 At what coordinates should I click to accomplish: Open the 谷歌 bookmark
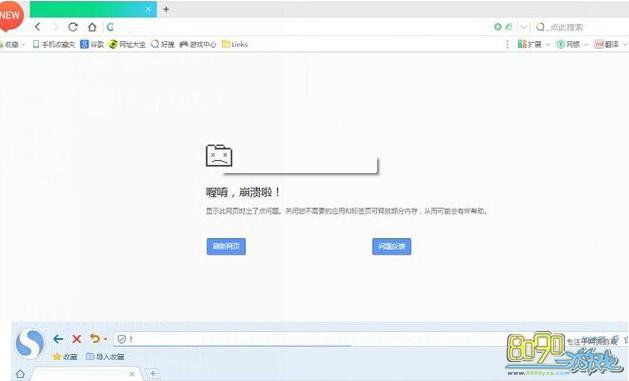pyautogui.click(x=92, y=44)
